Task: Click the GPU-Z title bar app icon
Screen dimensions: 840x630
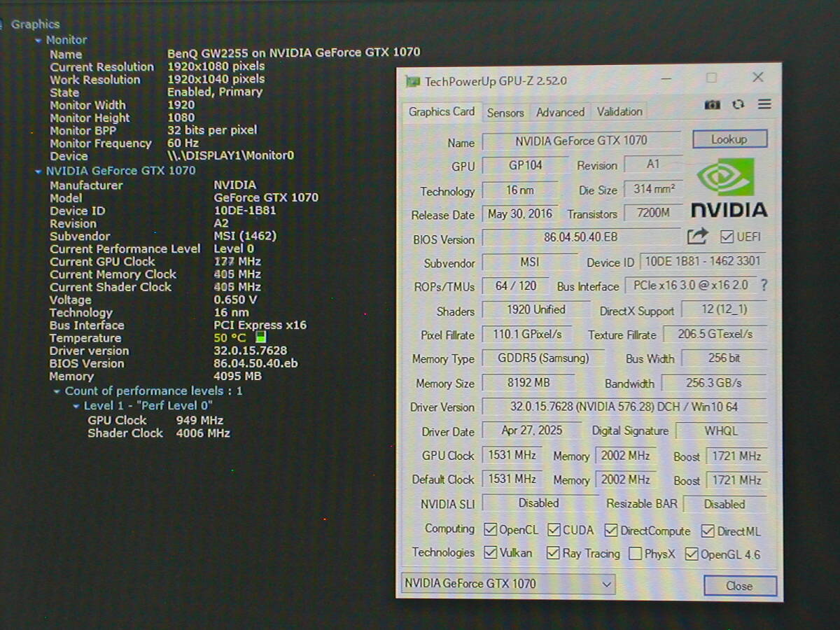Action: pos(413,81)
